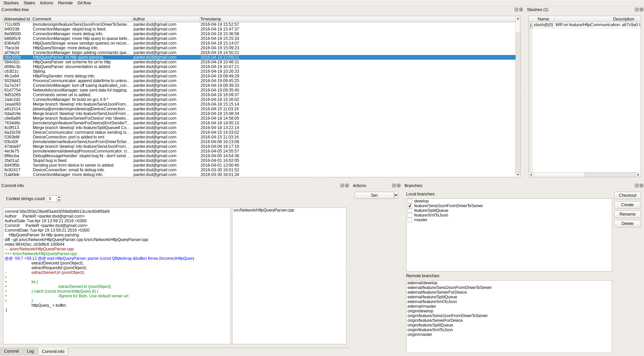Click the commit list scroll-up arrow
This screenshot has width=644, height=356.
[x=518, y=18]
